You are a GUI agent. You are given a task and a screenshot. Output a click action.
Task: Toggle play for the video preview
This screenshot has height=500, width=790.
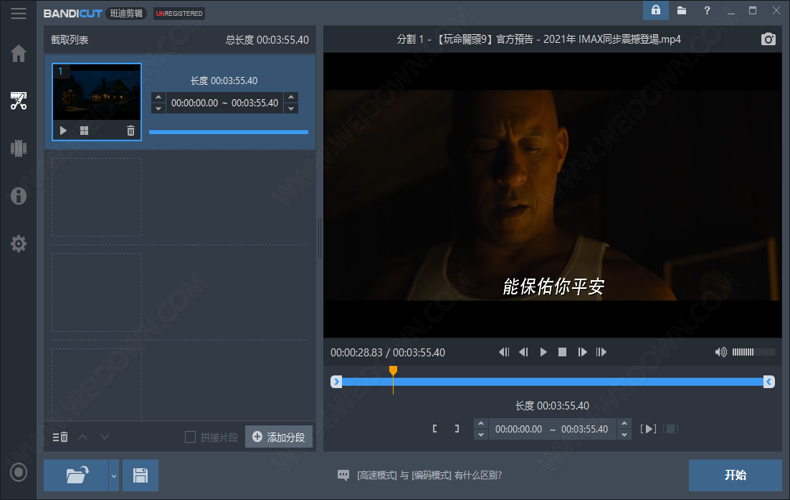(543, 352)
